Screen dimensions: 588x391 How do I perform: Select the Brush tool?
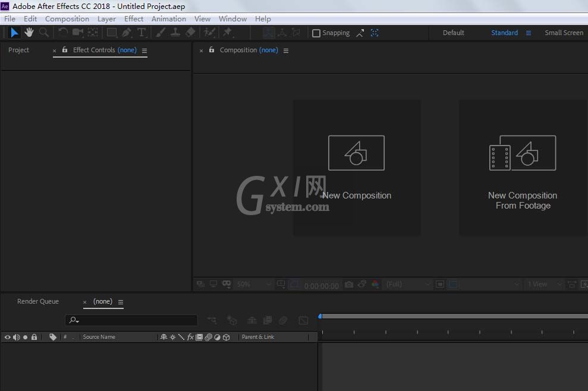[x=161, y=33]
